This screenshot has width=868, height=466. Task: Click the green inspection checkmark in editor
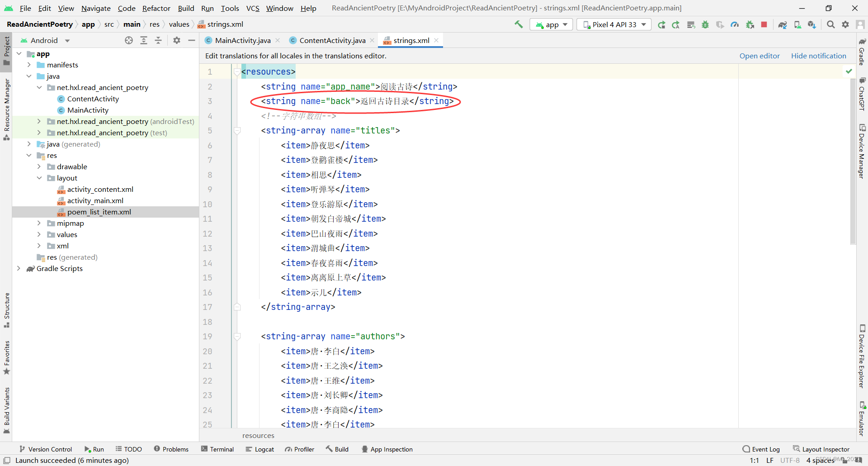click(849, 71)
